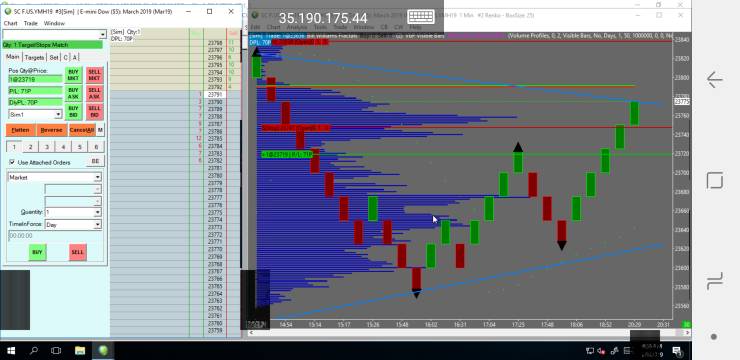Click the network icon in the system tray
This screenshot has height=360, width=740.
tap(589, 351)
